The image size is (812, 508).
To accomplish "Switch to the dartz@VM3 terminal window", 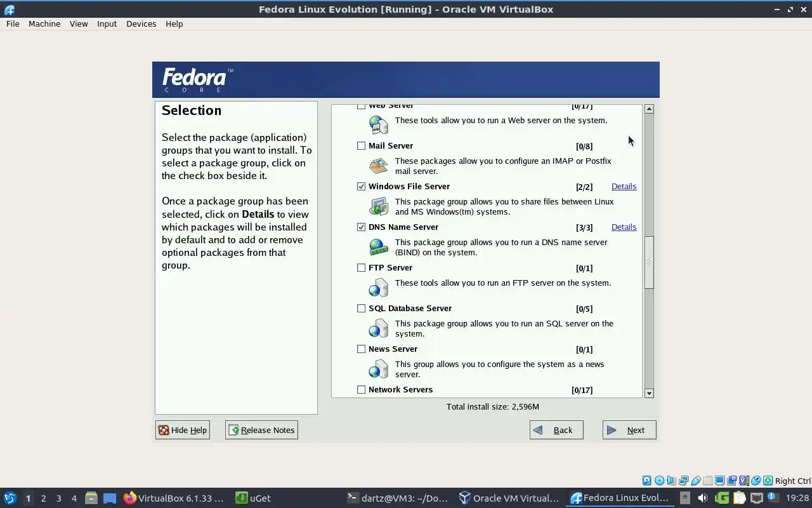I will [399, 498].
